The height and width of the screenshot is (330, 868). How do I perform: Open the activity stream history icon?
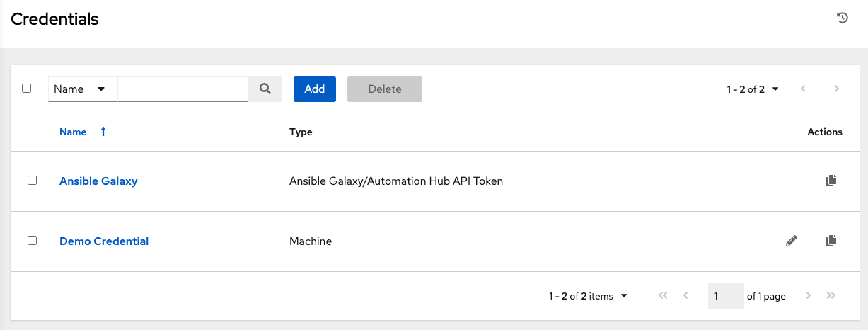843,18
